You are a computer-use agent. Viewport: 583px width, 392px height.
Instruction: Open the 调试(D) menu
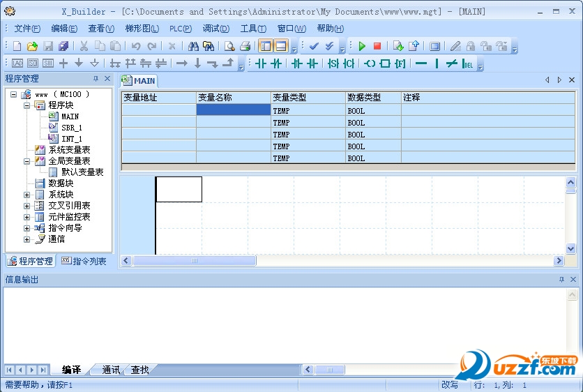pos(216,29)
